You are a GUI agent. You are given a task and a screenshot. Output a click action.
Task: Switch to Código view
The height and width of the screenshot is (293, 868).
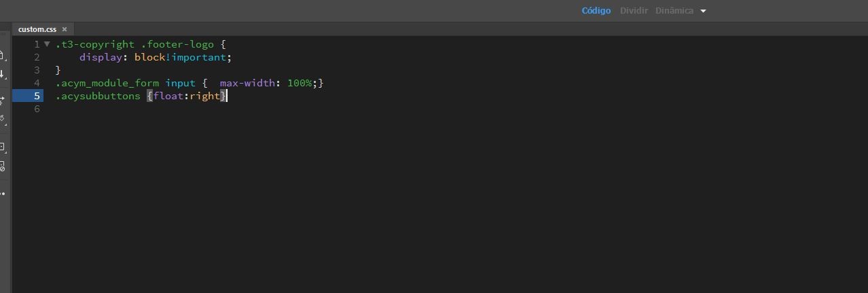596,11
